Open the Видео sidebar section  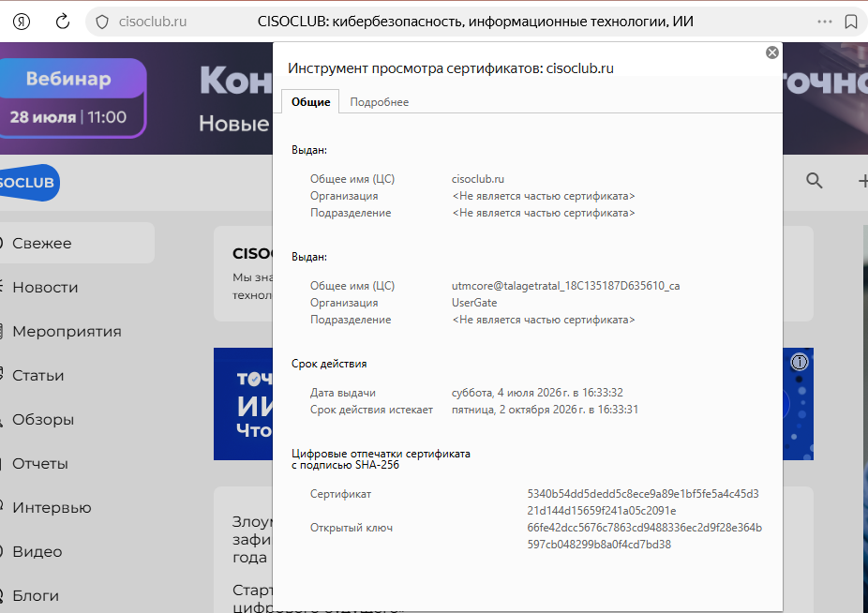point(37,551)
